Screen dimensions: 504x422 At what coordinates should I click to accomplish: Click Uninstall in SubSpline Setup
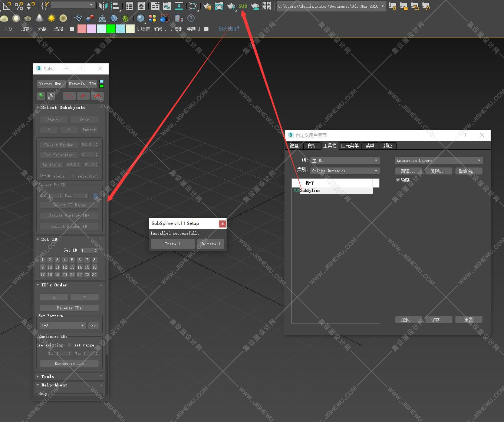pyautogui.click(x=210, y=244)
